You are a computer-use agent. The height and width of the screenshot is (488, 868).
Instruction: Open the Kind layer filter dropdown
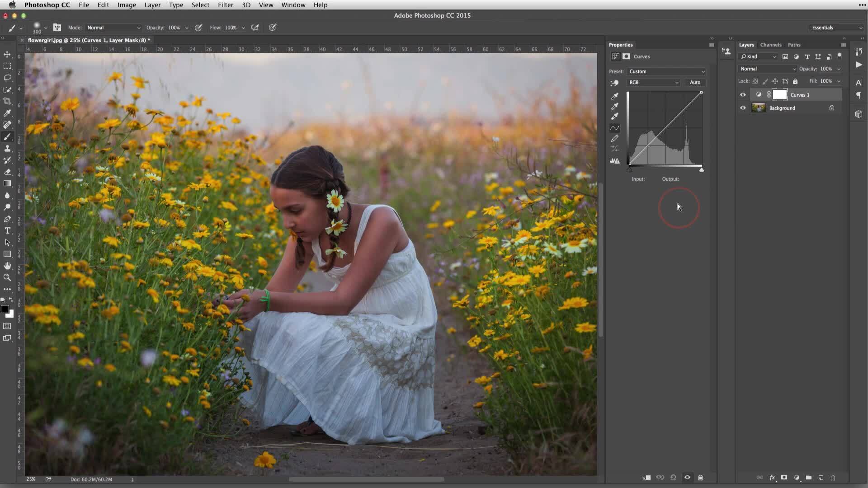(x=758, y=57)
